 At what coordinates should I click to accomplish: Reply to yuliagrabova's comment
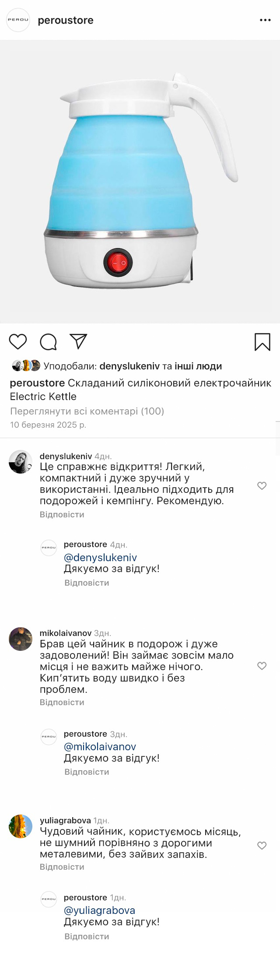[x=62, y=867]
